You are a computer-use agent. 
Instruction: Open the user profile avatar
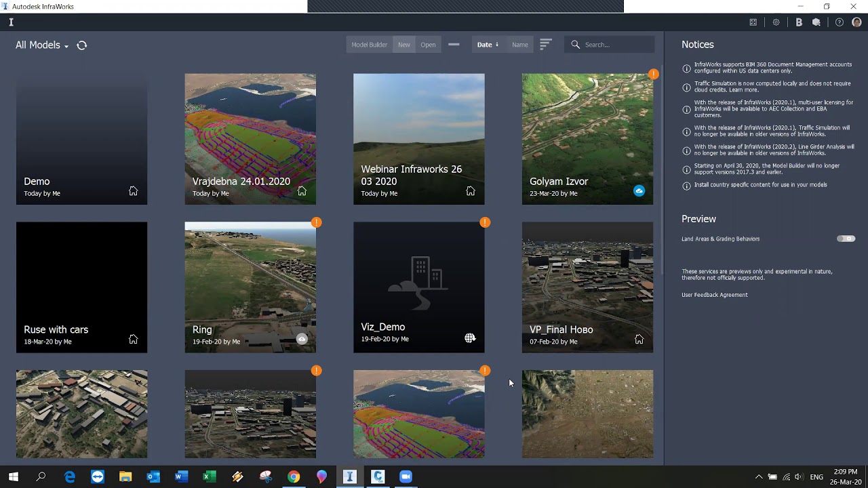tap(856, 22)
